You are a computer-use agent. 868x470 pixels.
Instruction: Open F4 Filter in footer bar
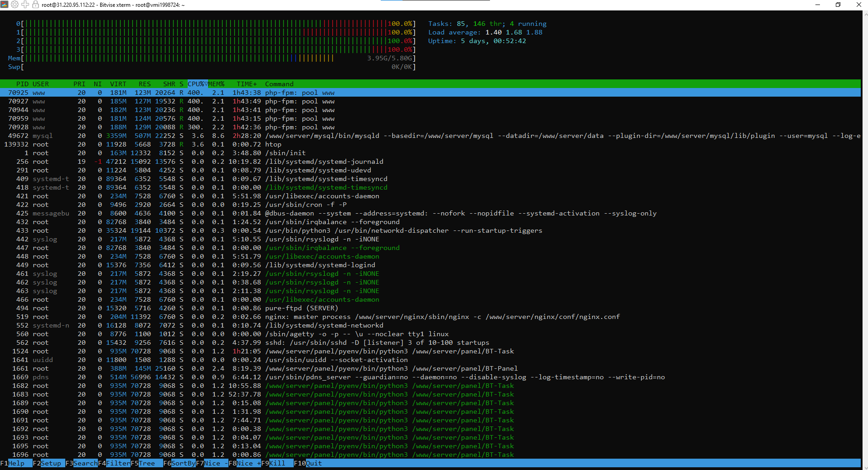click(118, 463)
